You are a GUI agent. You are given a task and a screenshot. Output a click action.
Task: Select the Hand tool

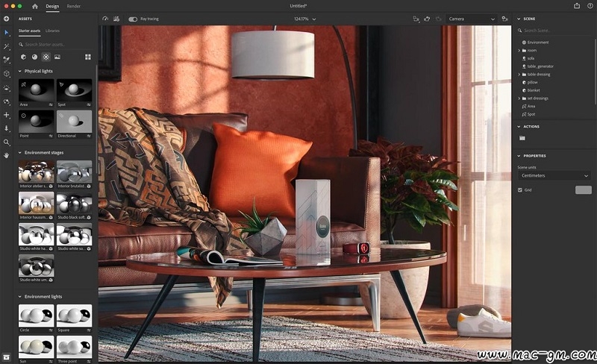tap(7, 155)
